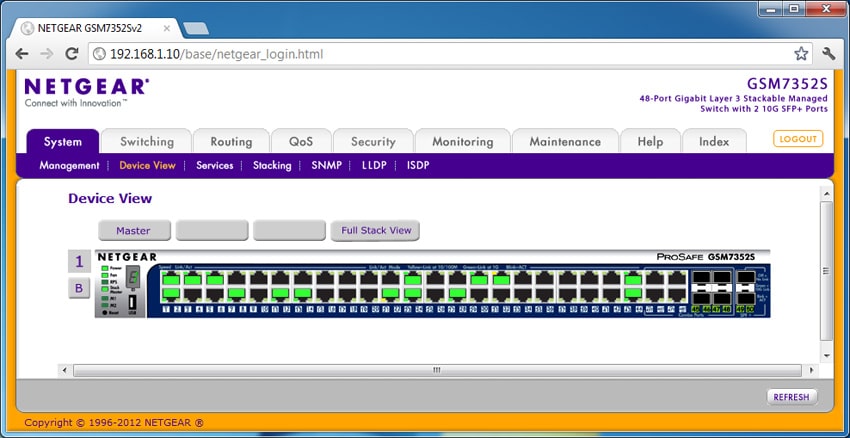This screenshot has width=850, height=438.
Task: Click the vertical scrollbar thumb
Action: (827, 271)
